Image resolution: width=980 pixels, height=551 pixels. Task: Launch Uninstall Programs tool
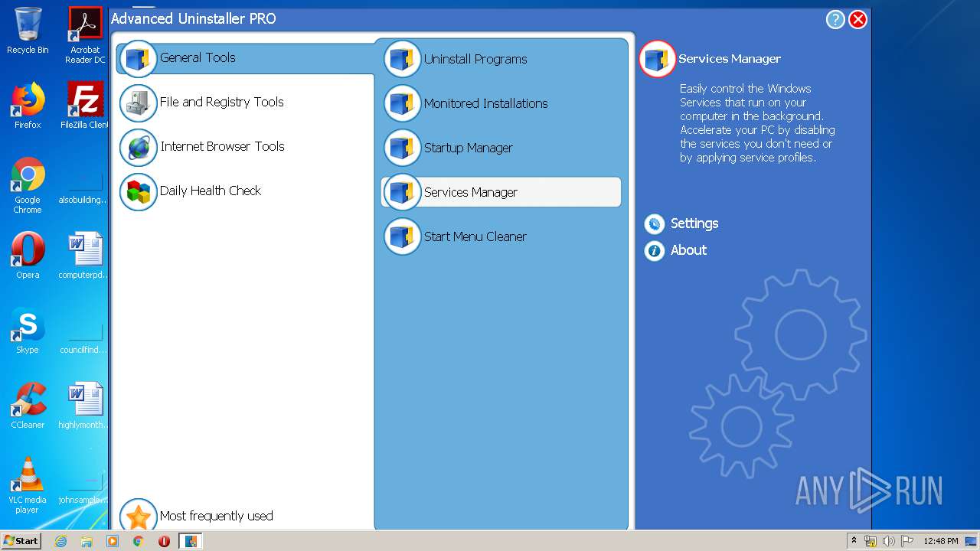[x=475, y=60]
